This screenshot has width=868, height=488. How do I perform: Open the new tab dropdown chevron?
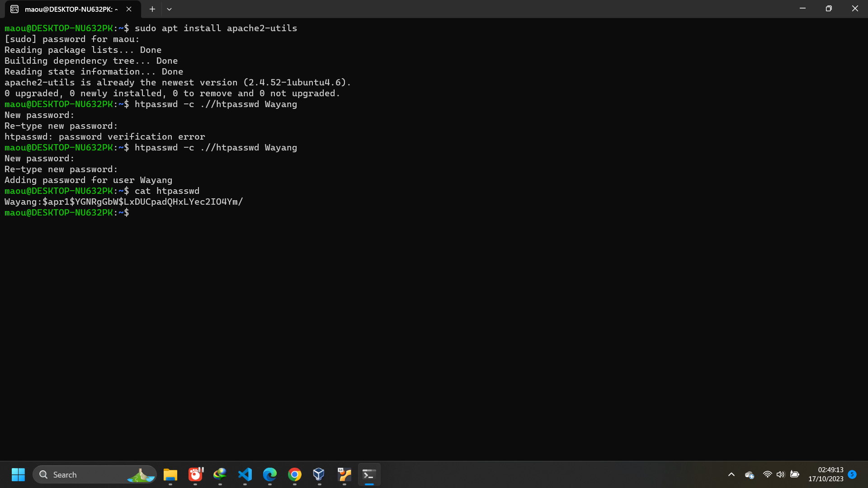[170, 9]
